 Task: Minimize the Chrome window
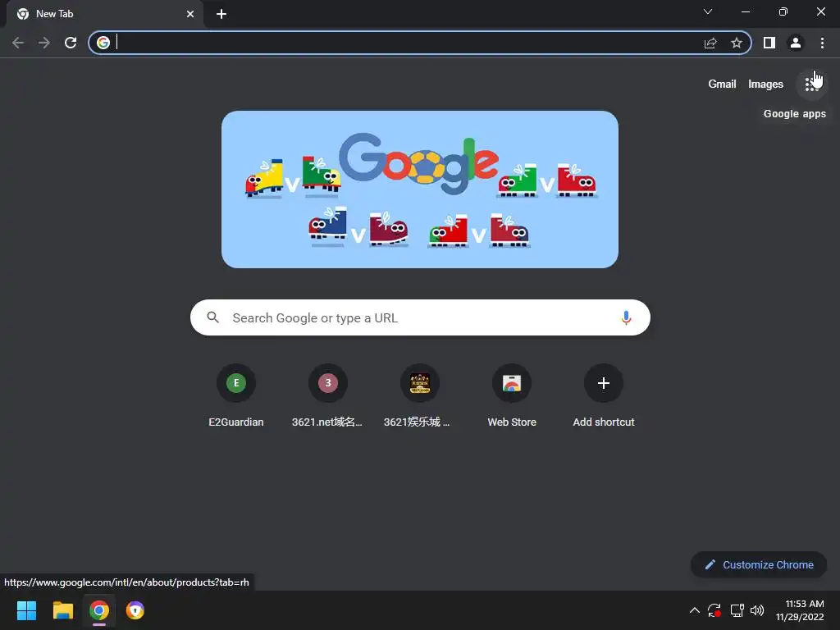pyautogui.click(x=745, y=11)
